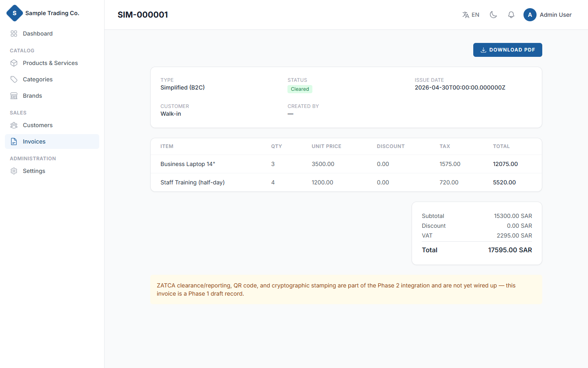The height and width of the screenshot is (368, 588).
Task: Click the quantity 4 for Staff Training
Action: click(273, 182)
